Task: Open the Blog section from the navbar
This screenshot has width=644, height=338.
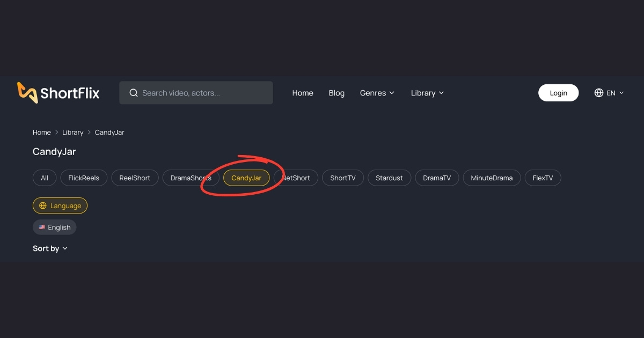Action: coord(336,92)
